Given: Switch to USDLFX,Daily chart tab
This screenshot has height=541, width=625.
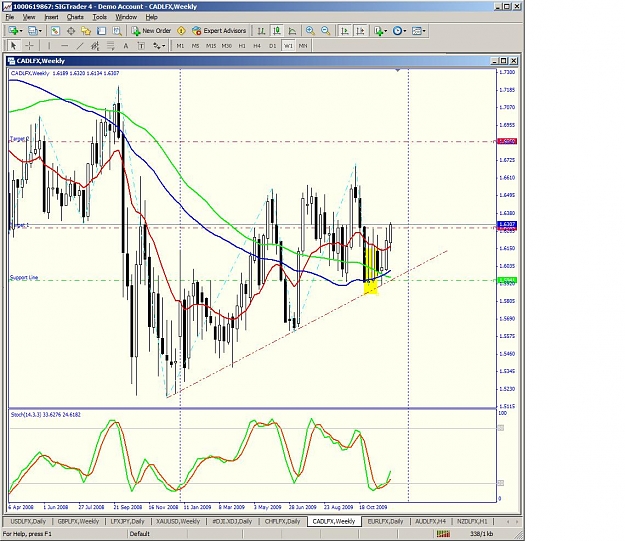Looking at the screenshot, I should click(x=28, y=521).
